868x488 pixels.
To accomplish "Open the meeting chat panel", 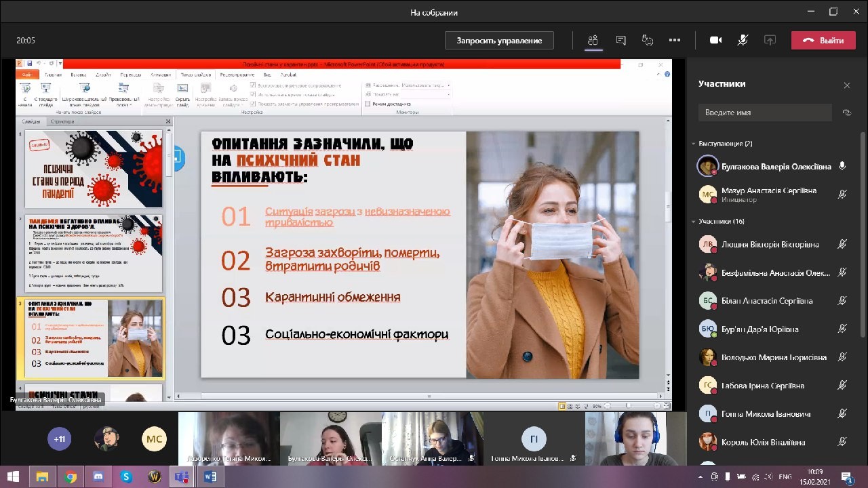I will pyautogui.click(x=620, y=41).
